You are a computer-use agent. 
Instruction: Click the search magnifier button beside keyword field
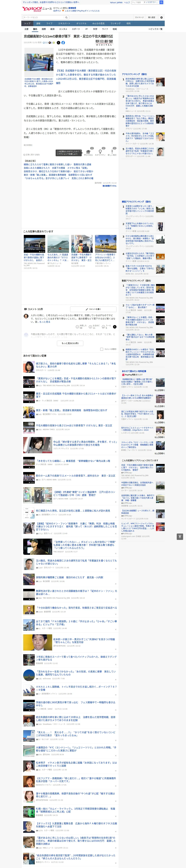[x=66, y=18]
